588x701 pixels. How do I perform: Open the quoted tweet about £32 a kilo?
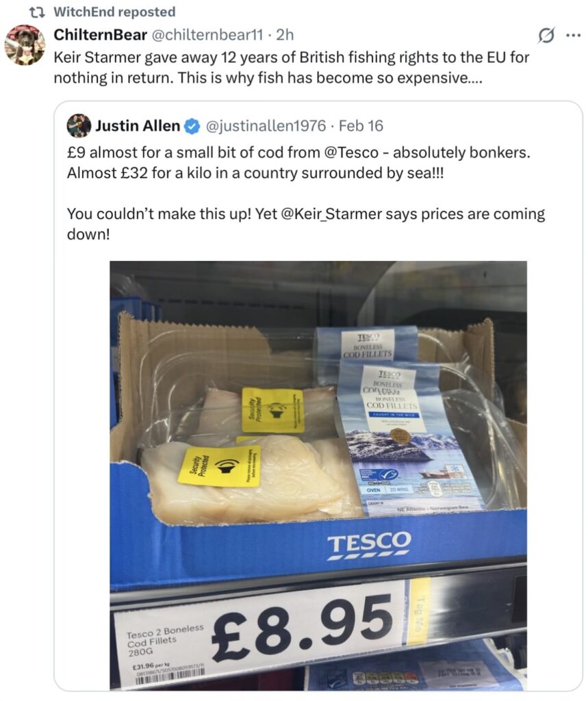tap(318, 396)
